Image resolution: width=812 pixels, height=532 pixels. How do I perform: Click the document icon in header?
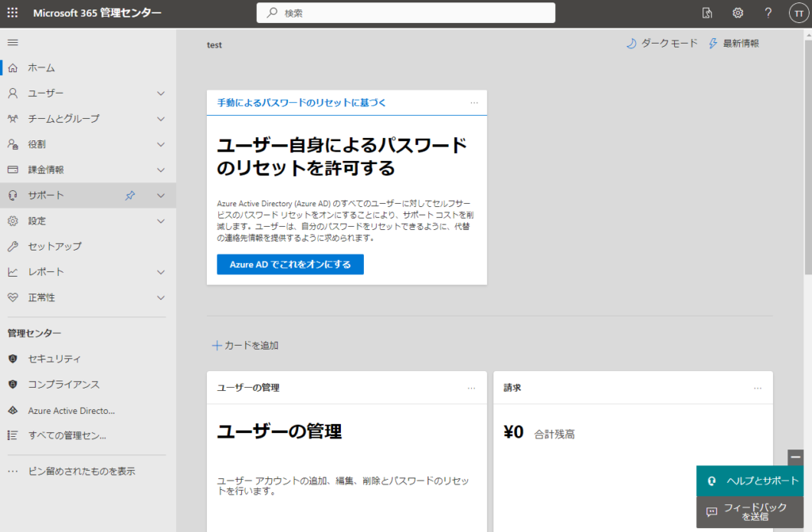point(707,13)
